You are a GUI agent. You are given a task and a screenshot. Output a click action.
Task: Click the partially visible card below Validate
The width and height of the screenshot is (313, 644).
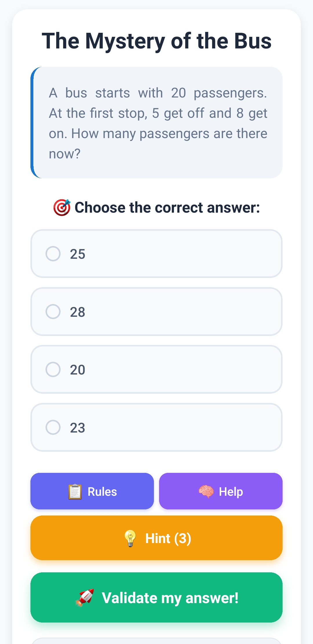pos(156,641)
